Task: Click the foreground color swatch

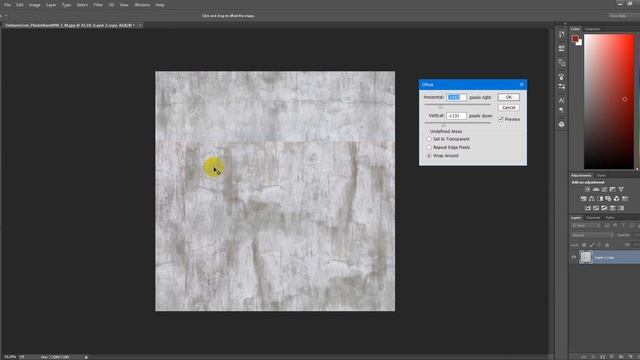Action: pyautogui.click(x=575, y=39)
